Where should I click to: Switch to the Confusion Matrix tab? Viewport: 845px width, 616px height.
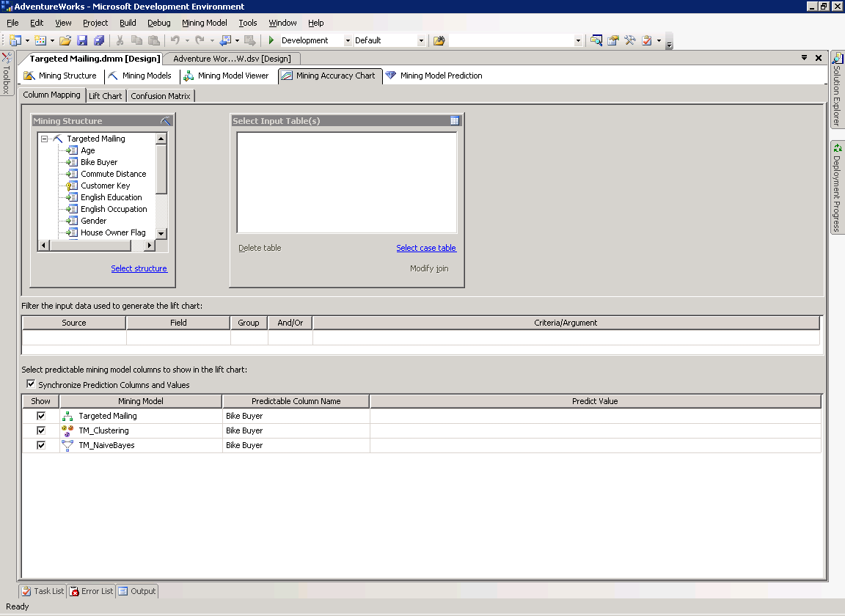point(161,96)
